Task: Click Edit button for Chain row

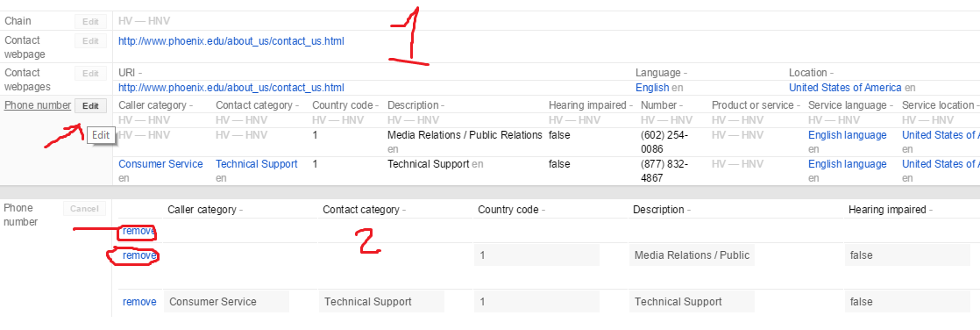Action: pyautogui.click(x=90, y=21)
